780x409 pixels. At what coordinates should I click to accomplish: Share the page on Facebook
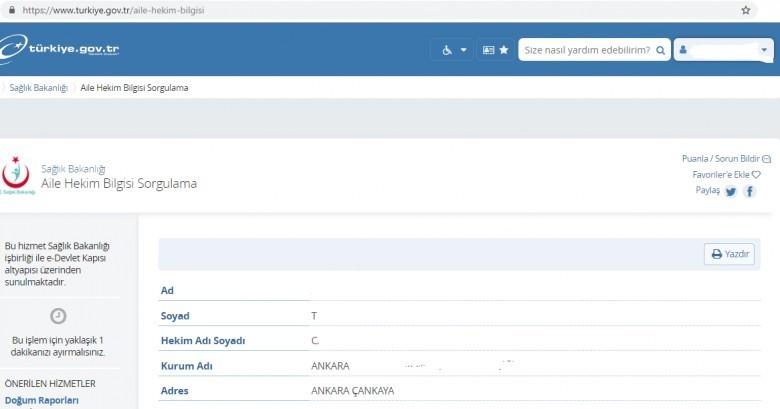tap(749, 192)
